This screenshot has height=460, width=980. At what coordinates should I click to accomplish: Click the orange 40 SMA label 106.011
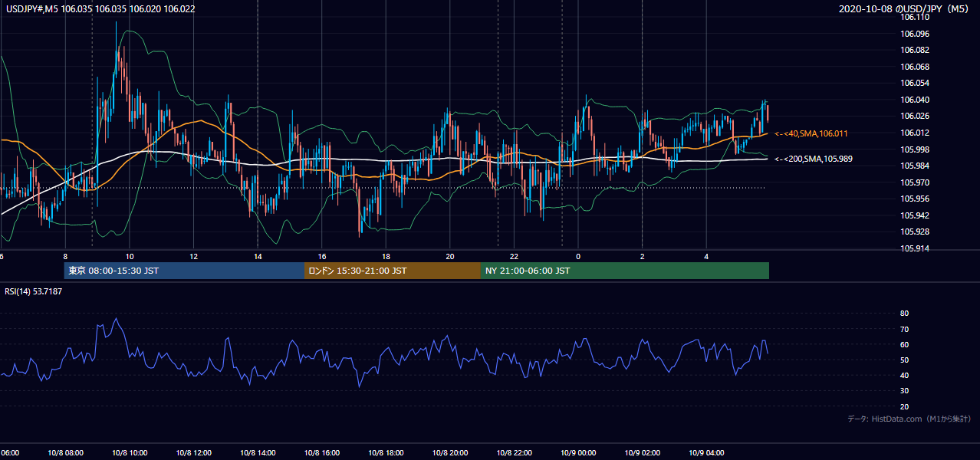click(x=811, y=133)
